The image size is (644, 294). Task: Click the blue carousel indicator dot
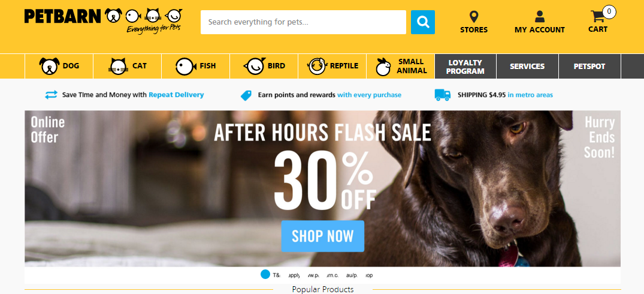tap(265, 275)
